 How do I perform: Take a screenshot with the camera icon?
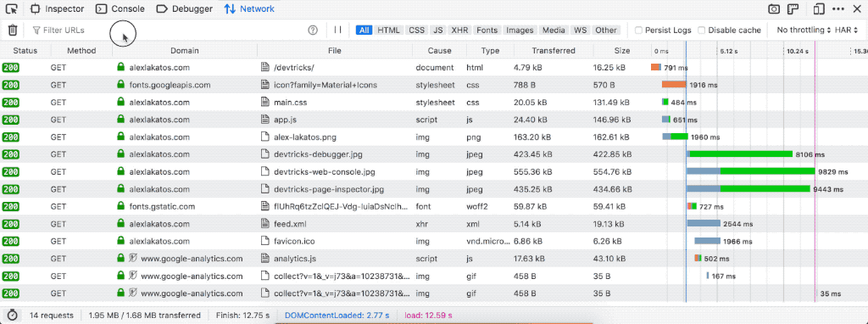[774, 8]
